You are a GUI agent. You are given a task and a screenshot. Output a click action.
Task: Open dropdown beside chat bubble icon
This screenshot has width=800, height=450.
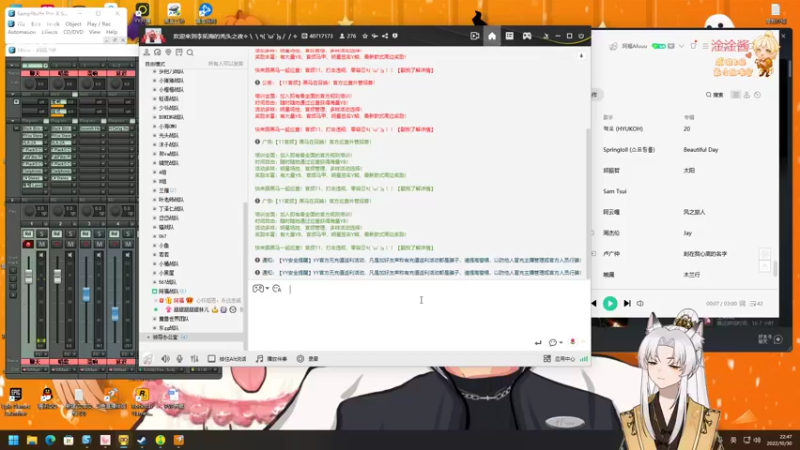tap(561, 343)
